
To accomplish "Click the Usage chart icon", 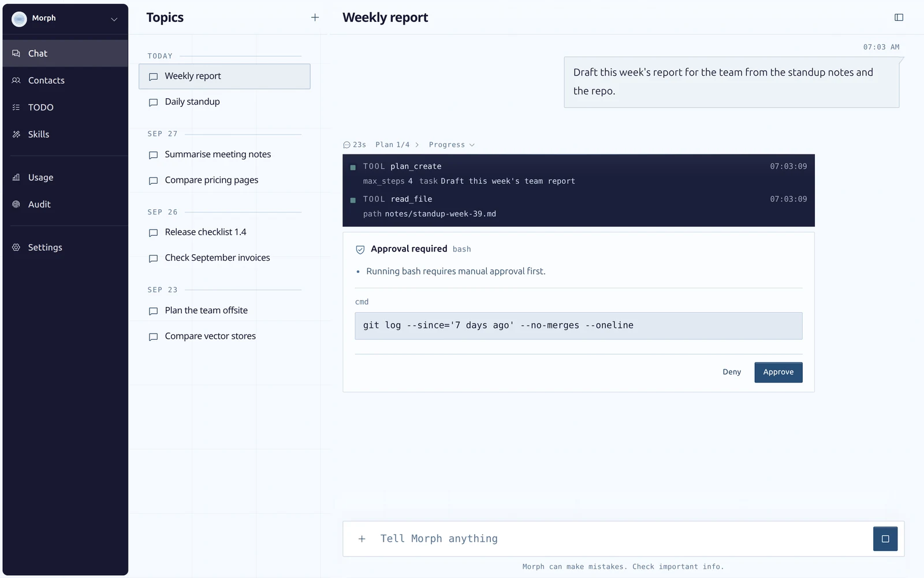I will point(16,177).
